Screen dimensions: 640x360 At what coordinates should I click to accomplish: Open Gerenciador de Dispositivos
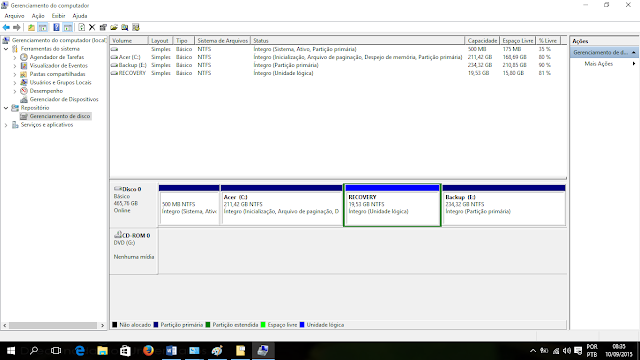coord(64,99)
